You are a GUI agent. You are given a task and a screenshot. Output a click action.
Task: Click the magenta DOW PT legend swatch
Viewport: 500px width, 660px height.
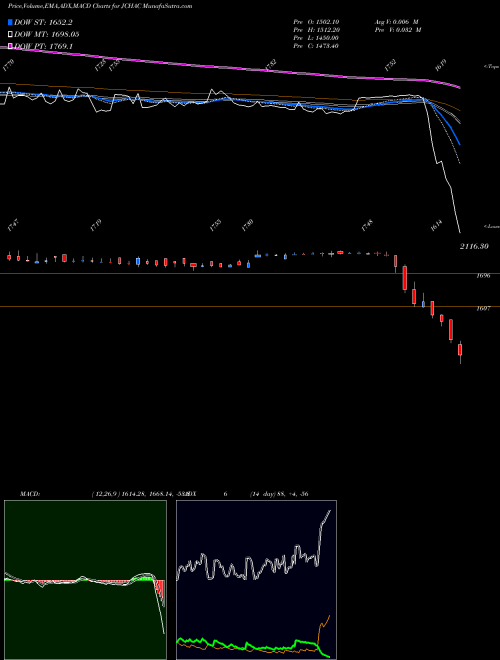(10, 46)
